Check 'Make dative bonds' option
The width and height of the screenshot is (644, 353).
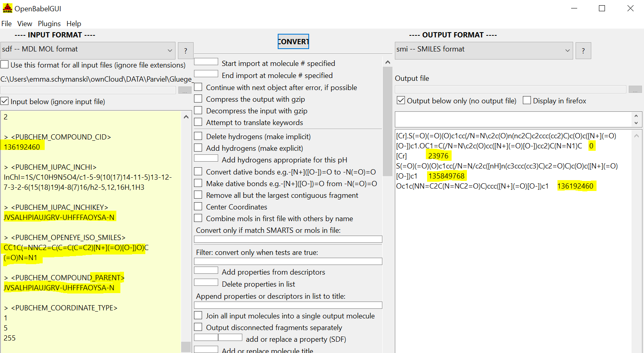[x=198, y=183]
